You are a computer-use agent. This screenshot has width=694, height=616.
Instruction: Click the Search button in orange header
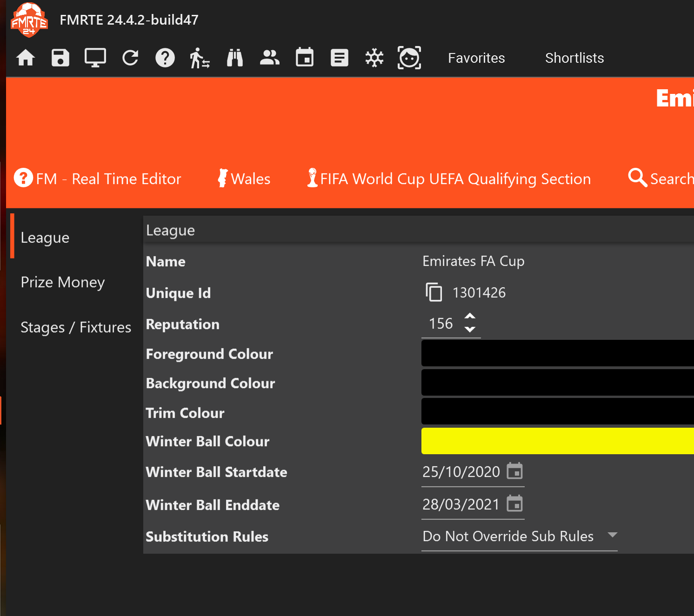pos(661,178)
